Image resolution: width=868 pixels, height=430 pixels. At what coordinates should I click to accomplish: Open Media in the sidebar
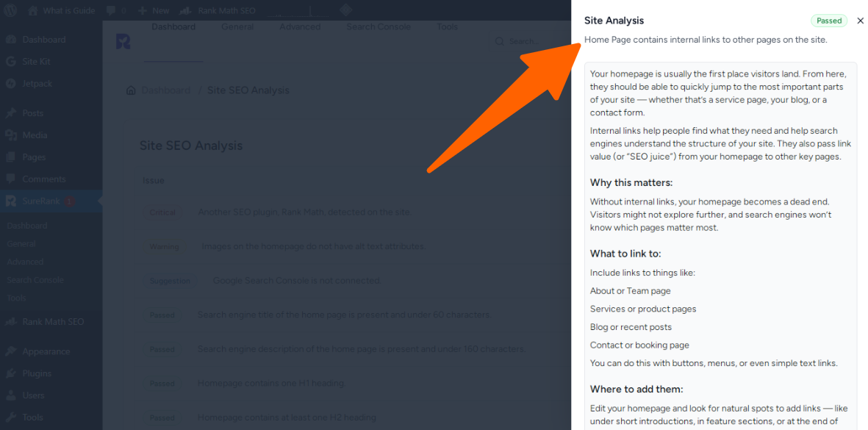click(x=35, y=135)
